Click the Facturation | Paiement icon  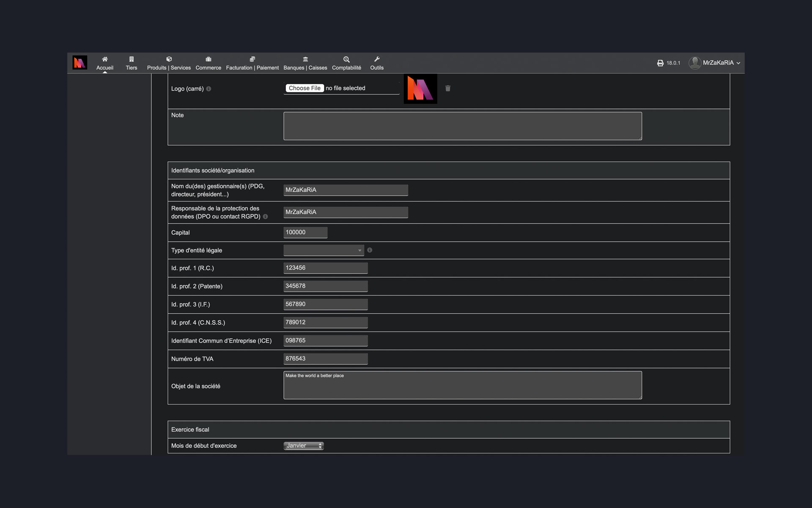coord(252,58)
